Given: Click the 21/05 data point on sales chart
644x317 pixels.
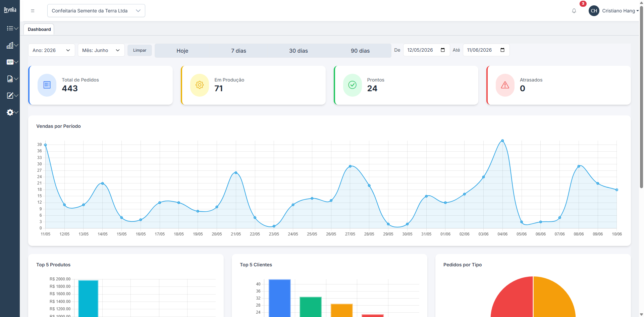Looking at the screenshot, I should (x=236, y=173).
